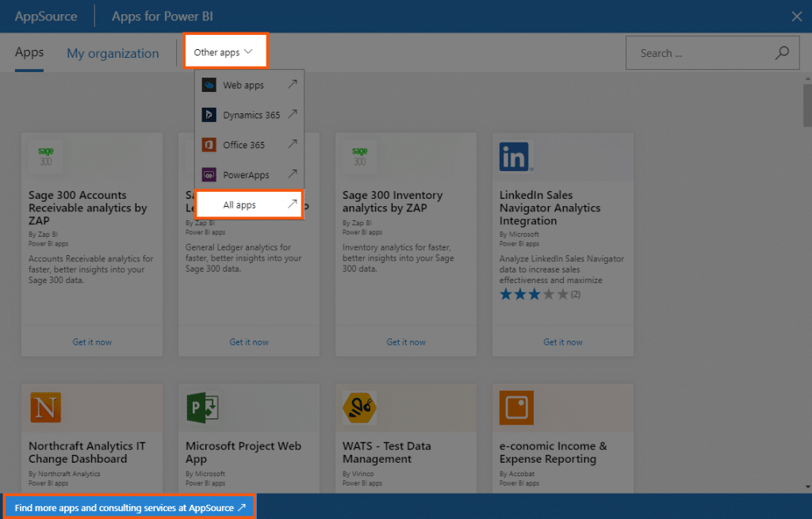Image resolution: width=812 pixels, height=519 pixels.
Task: Click the 'Apps for Power BI' header text
Action: (162, 17)
